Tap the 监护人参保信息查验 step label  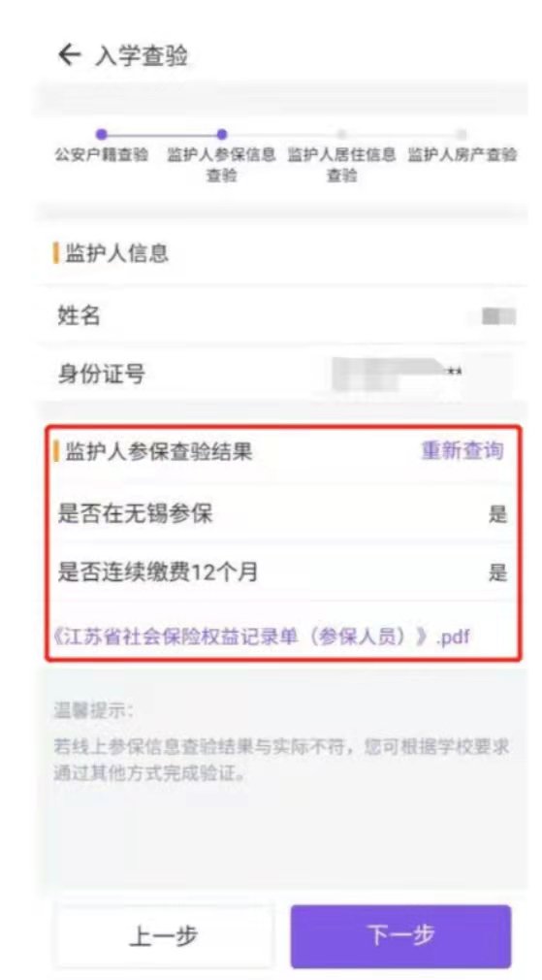pos(221,165)
